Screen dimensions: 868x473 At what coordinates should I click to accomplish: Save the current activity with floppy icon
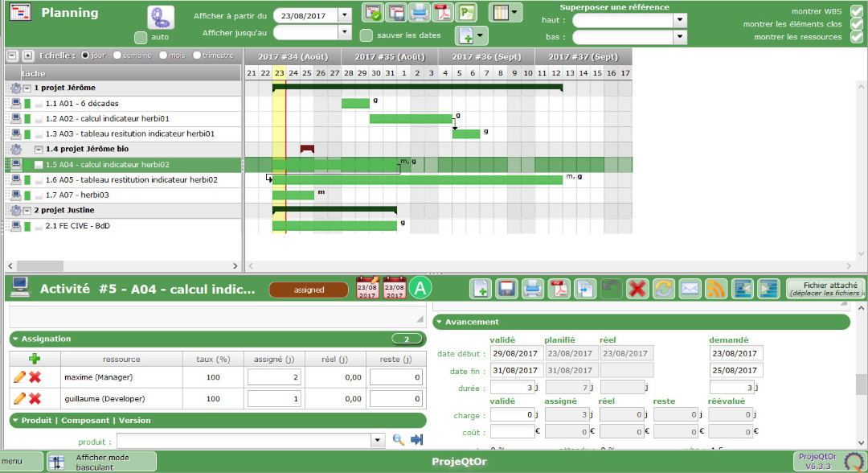pyautogui.click(x=506, y=289)
